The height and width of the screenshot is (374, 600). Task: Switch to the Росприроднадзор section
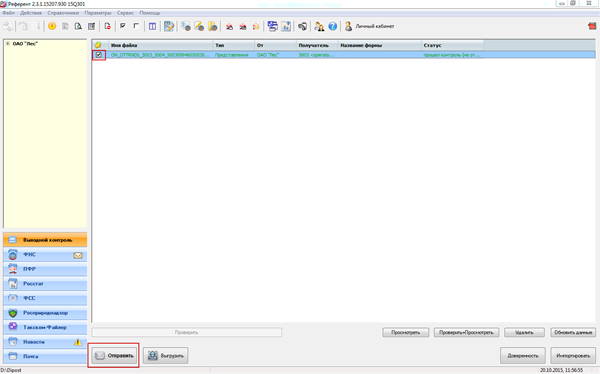point(45,313)
